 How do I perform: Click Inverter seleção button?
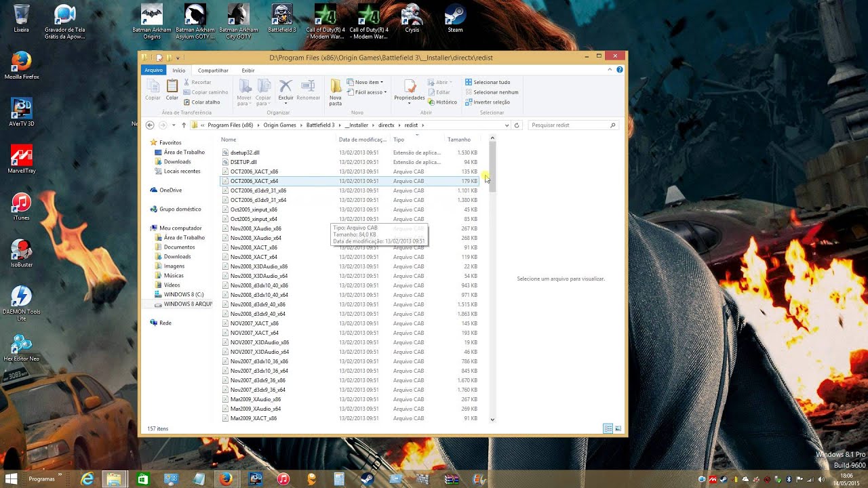tap(488, 102)
